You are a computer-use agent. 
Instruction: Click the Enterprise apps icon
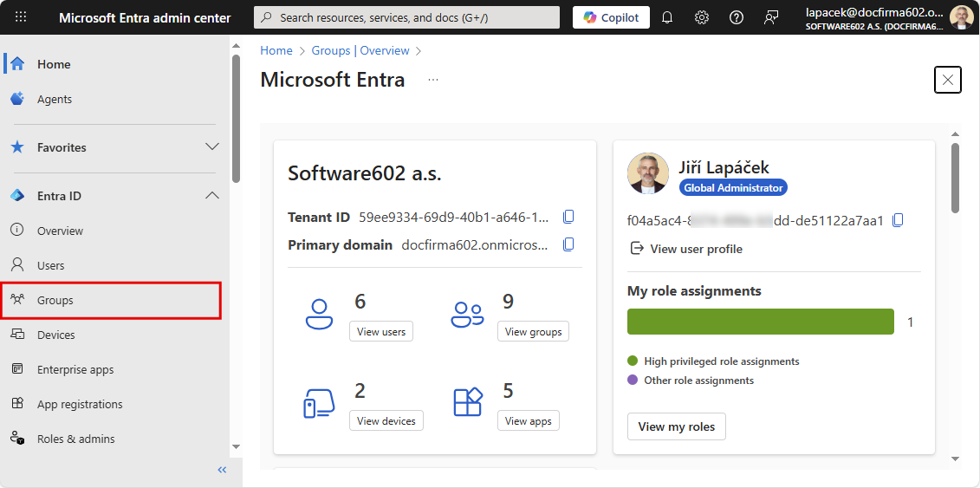[17, 368]
